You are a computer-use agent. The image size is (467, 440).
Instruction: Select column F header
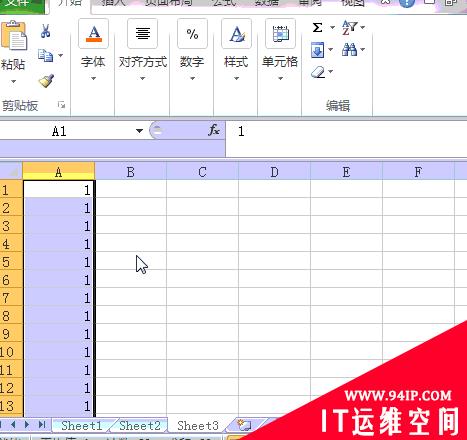click(418, 171)
